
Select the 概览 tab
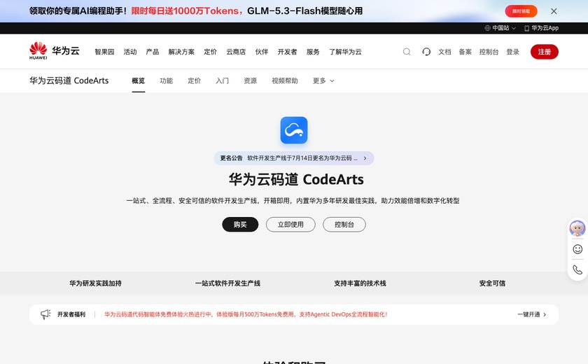[139, 80]
